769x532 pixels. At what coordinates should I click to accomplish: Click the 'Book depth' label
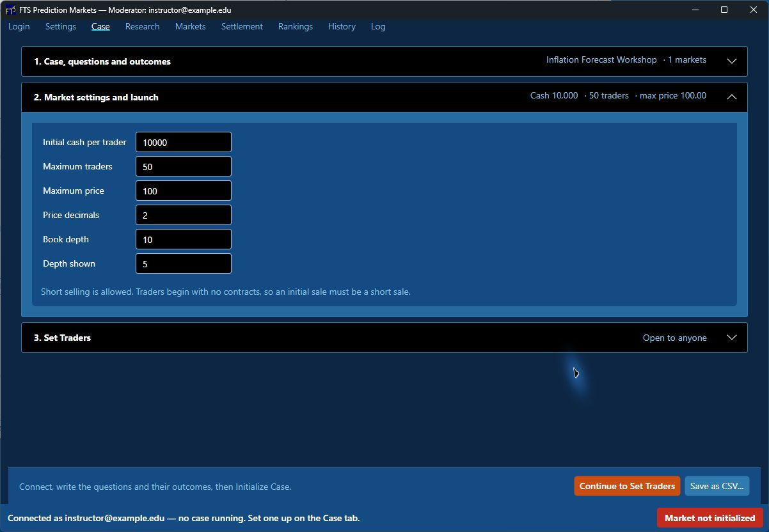coord(66,239)
